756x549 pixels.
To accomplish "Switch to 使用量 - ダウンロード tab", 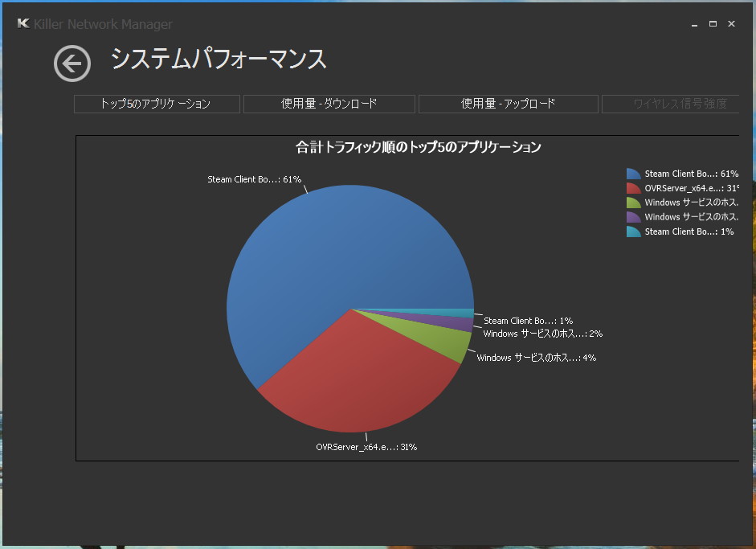I will [x=329, y=104].
